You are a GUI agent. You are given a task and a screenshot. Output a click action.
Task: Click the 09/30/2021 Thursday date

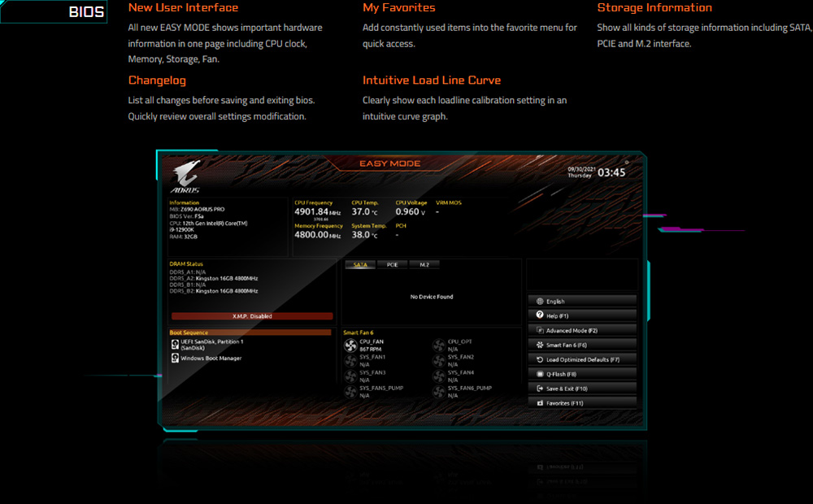(x=581, y=172)
